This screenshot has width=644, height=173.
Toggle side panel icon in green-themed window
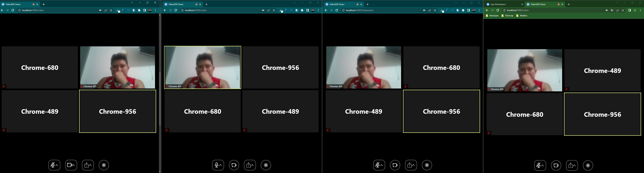(x=630, y=10)
